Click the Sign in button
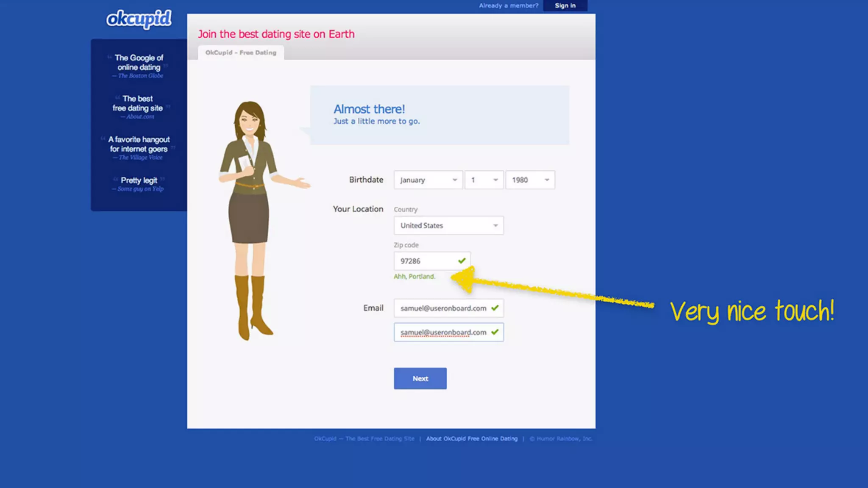The image size is (868, 488). tap(565, 6)
